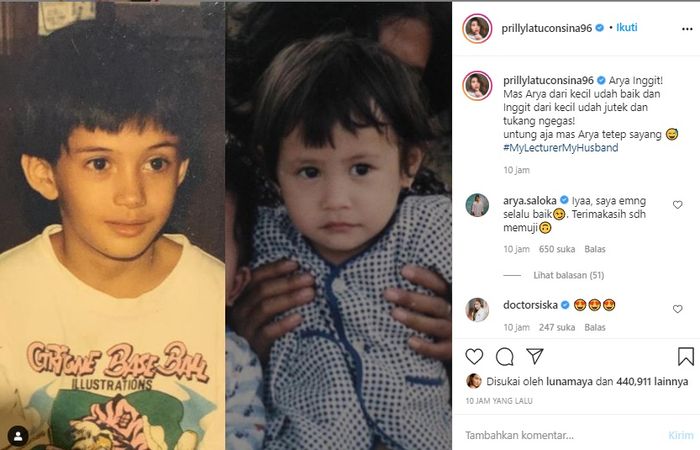Screen dimensions: 700x450
Task: Click lunamaya's small avatar near likes
Action: tap(474, 381)
